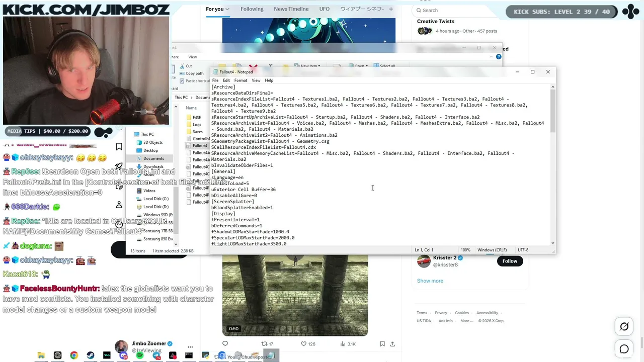The height and width of the screenshot is (362, 644).
Task: Expand the Open dropdown in Explorer ribbon
Action: click(x=359, y=66)
